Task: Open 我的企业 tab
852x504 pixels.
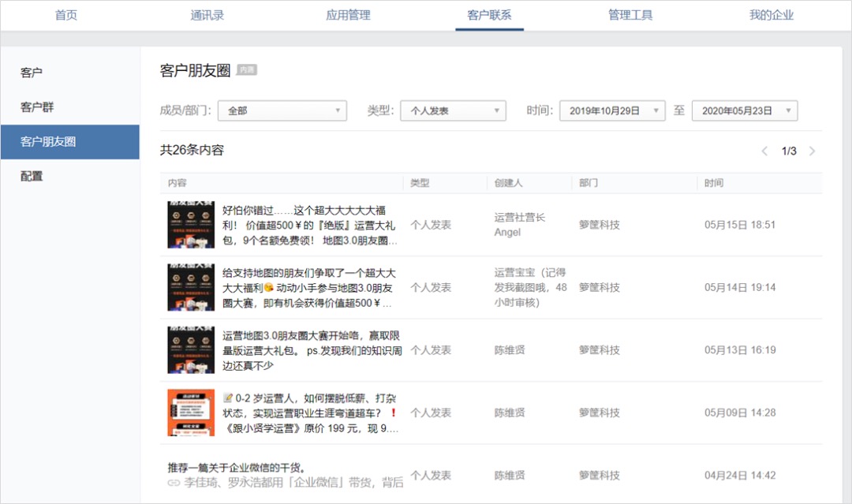Action: point(772,15)
